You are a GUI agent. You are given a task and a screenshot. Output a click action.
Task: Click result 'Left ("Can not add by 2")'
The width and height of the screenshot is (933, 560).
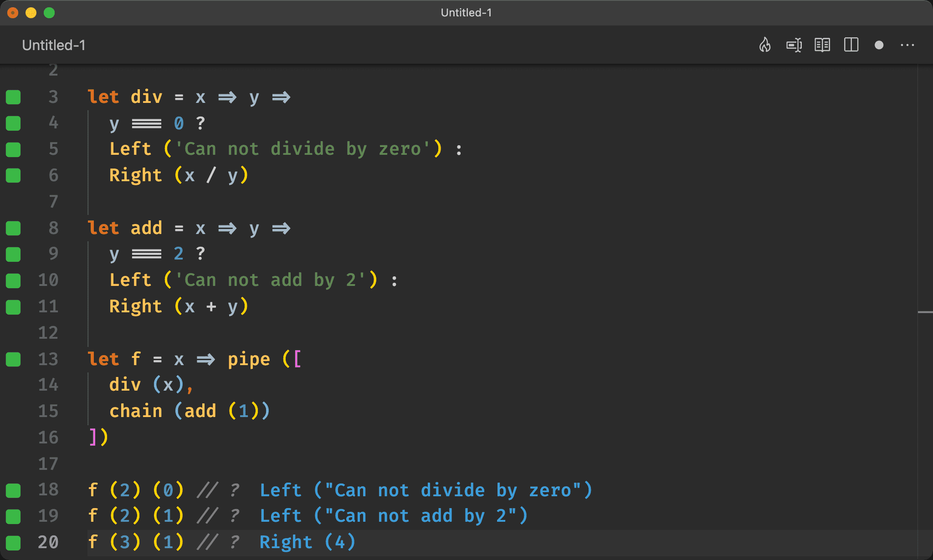click(x=394, y=516)
